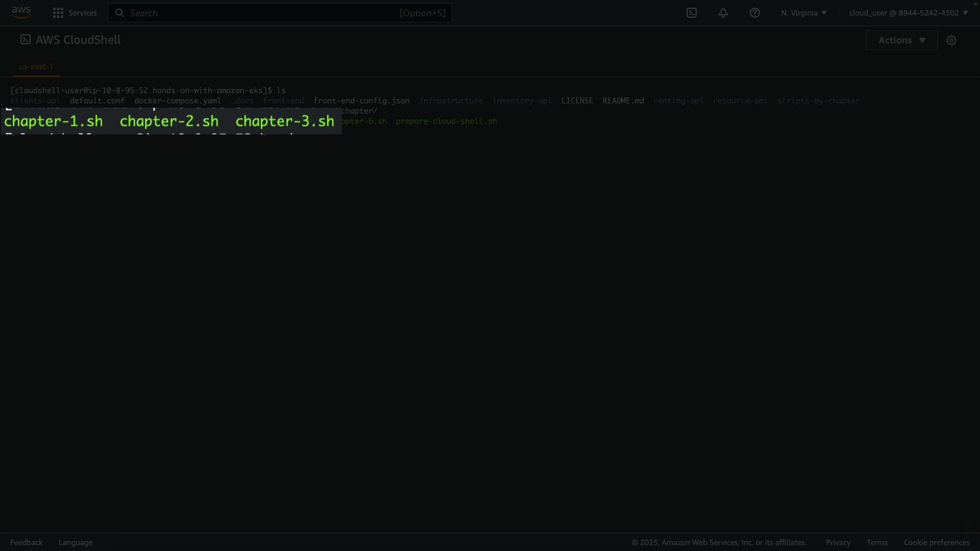Open the notifications bell icon

click(723, 13)
